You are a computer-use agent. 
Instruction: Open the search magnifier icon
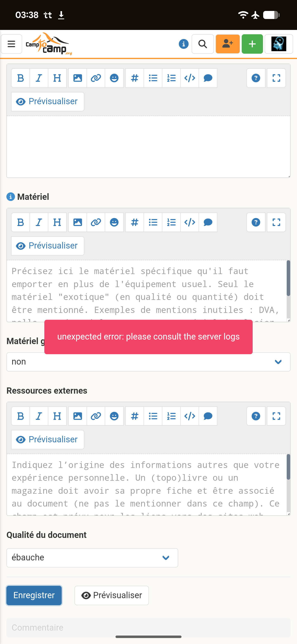pyautogui.click(x=203, y=44)
